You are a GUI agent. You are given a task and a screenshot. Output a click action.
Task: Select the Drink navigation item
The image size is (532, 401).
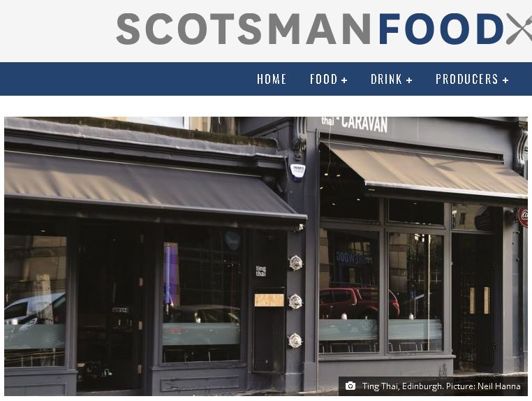[x=386, y=79]
